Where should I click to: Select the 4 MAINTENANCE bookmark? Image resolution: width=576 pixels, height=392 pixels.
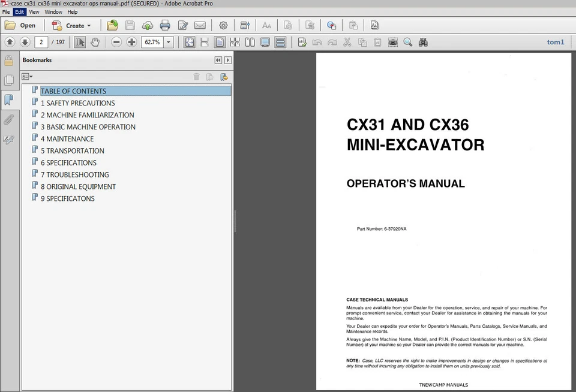pyautogui.click(x=68, y=138)
